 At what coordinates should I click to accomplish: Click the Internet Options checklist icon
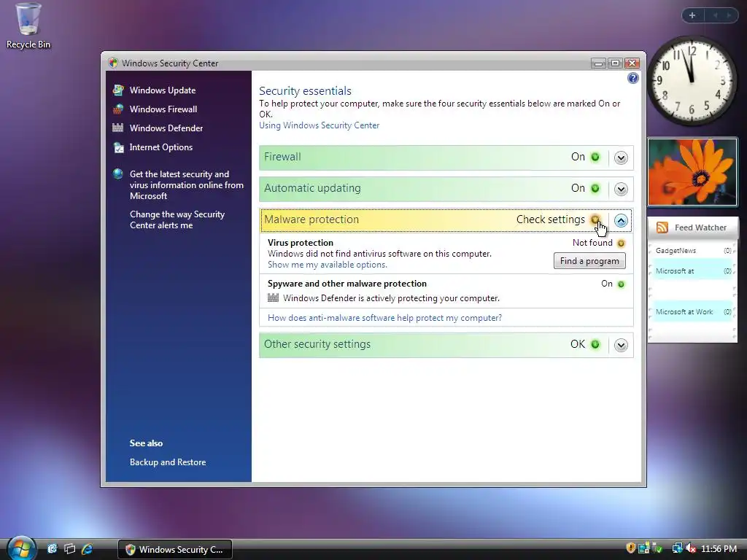(118, 147)
